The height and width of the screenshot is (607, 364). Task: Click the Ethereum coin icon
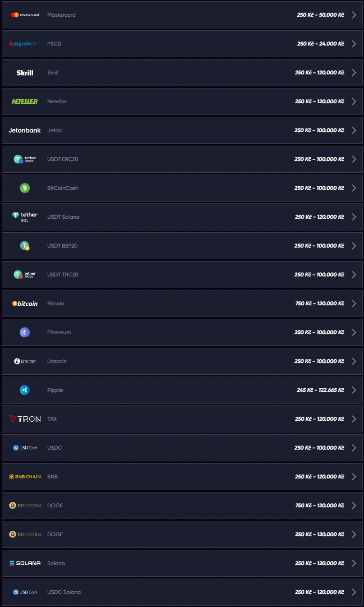click(24, 332)
